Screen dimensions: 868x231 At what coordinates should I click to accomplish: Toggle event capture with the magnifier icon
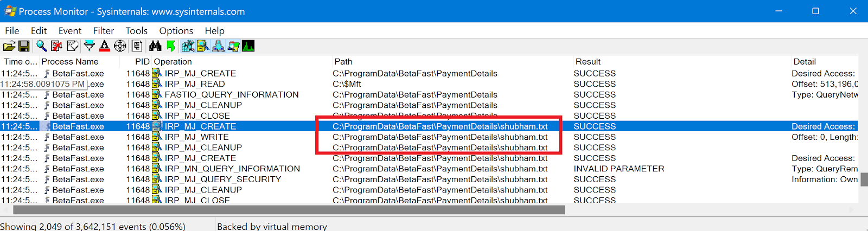[x=41, y=46]
